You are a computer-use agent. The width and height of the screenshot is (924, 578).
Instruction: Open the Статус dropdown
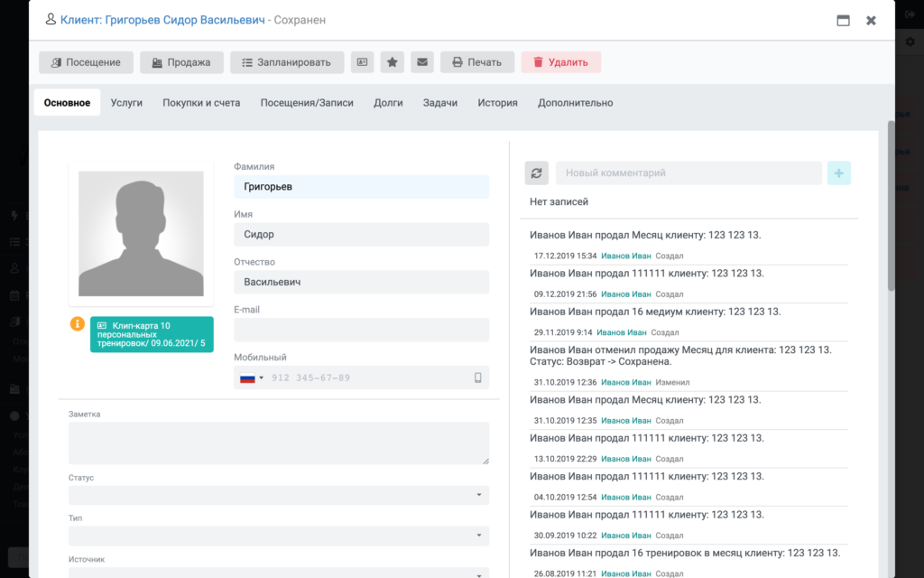click(279, 495)
